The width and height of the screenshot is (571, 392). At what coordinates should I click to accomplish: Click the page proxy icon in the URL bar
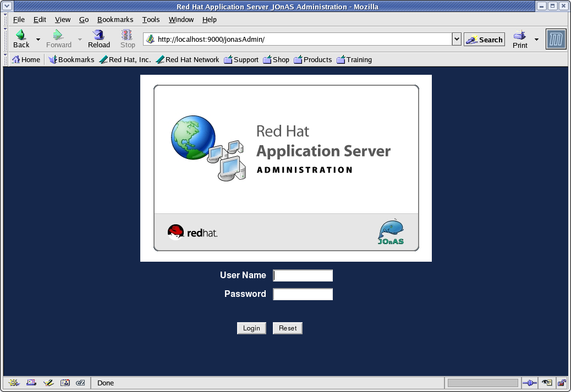click(150, 39)
